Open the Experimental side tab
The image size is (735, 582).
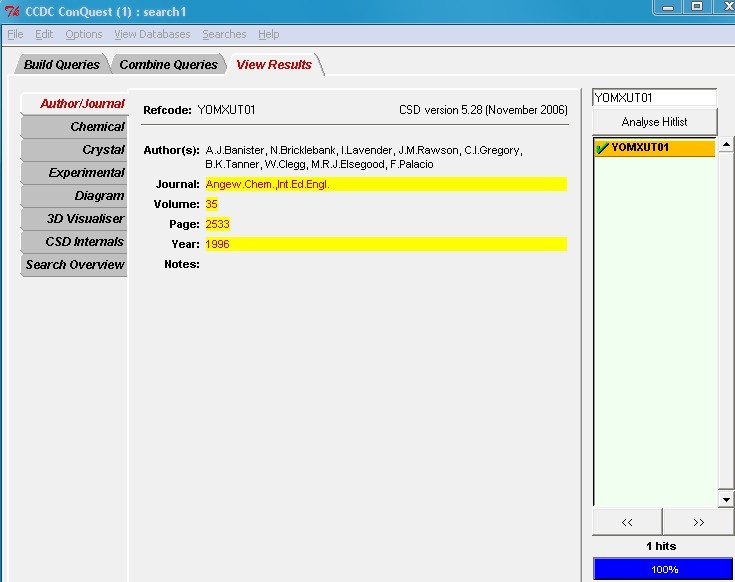coord(75,172)
